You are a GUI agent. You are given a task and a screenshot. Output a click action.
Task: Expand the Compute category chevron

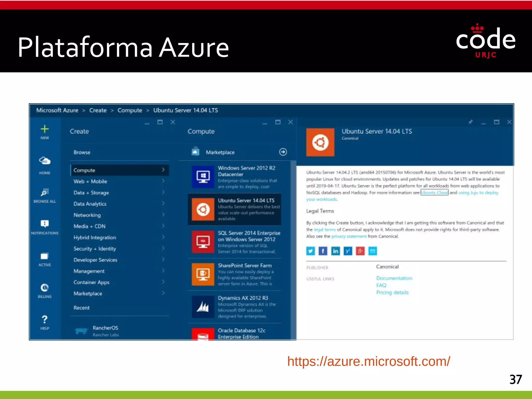pos(163,170)
